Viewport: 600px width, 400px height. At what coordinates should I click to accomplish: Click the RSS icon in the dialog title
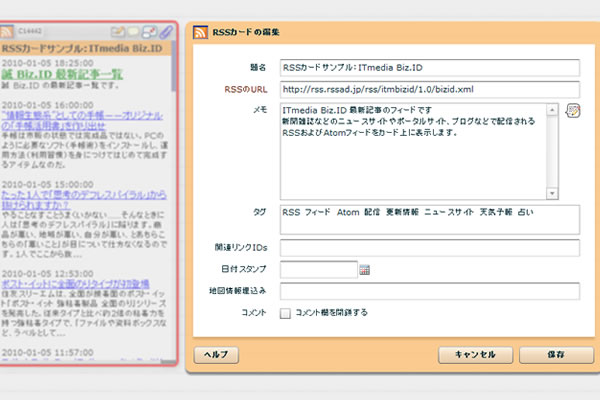coord(200,33)
